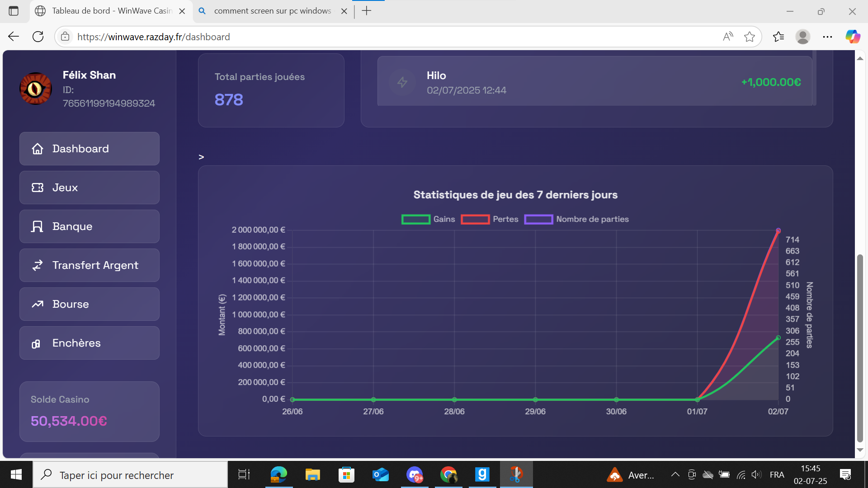
Task: Click the Bourse trending chart icon
Action: pyautogui.click(x=38, y=304)
